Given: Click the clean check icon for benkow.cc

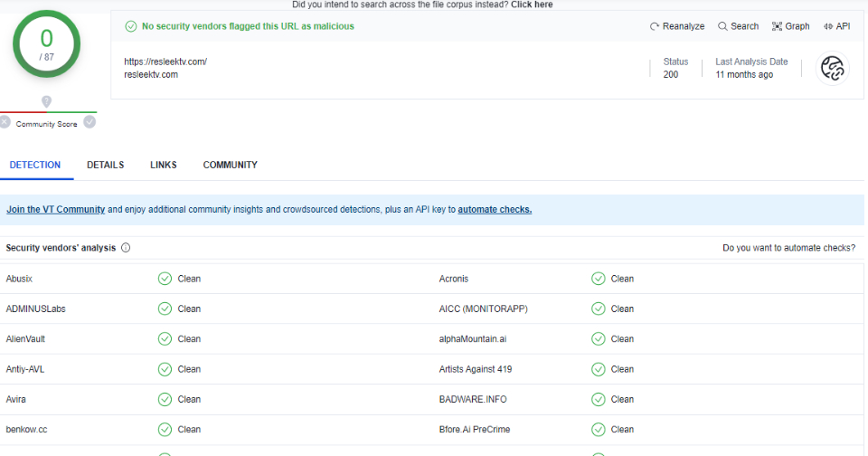Looking at the screenshot, I should (165, 430).
